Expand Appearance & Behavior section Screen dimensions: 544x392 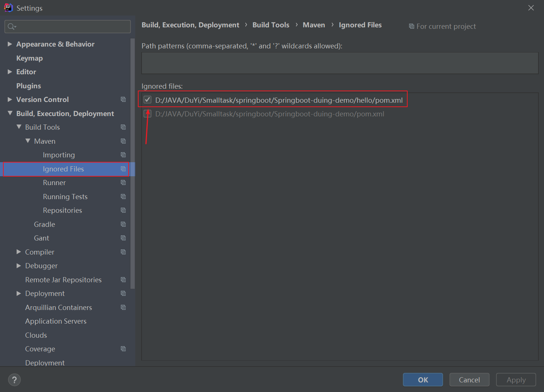click(x=10, y=44)
